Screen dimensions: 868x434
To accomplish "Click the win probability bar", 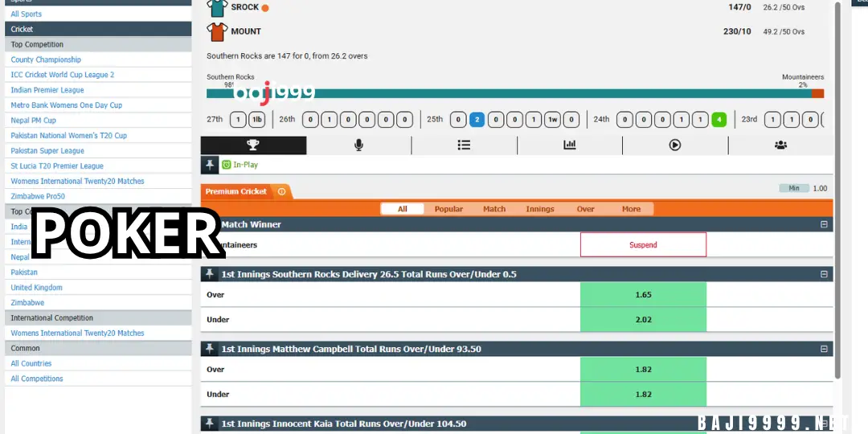I will pos(515,93).
